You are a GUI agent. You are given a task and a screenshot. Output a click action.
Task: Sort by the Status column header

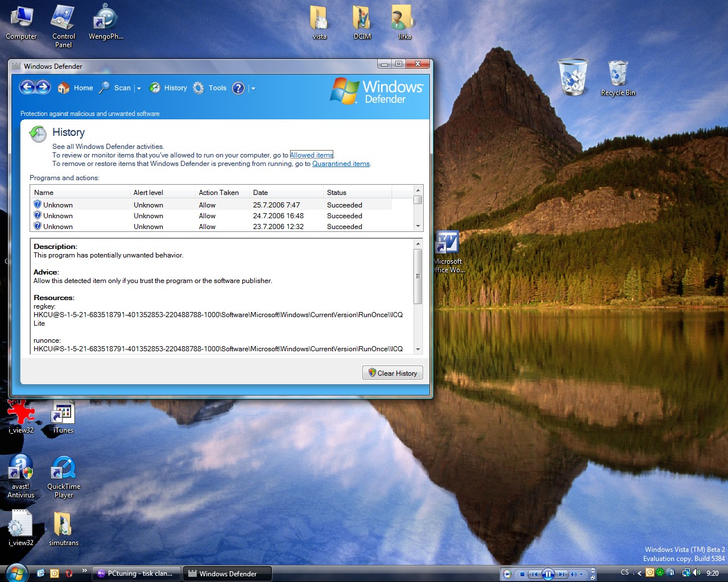point(357,192)
